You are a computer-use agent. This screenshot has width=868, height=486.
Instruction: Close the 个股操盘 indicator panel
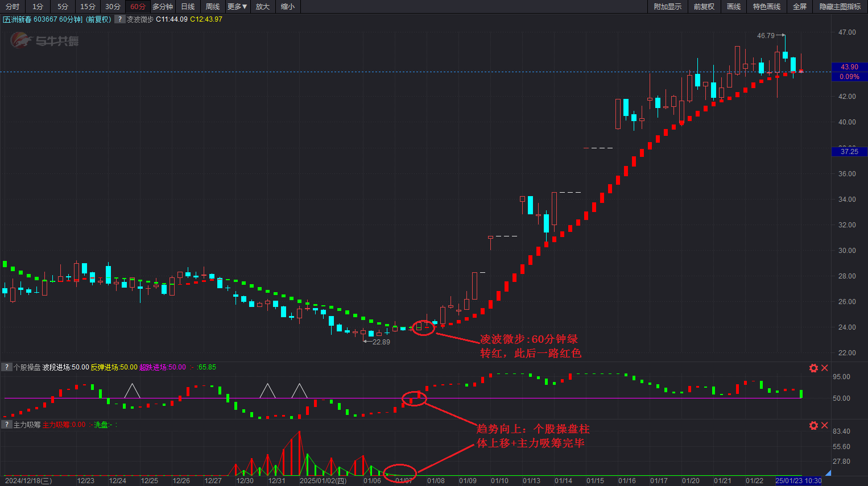pyautogui.click(x=825, y=368)
